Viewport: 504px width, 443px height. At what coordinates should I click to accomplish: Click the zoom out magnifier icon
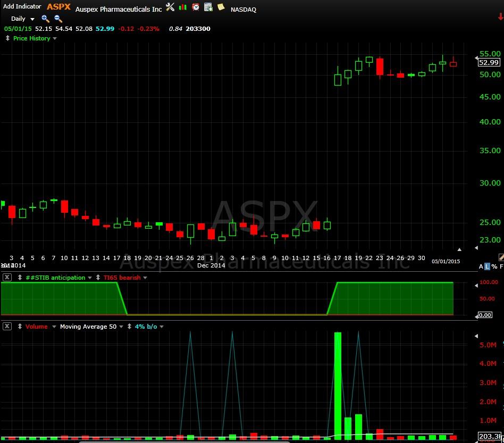click(x=58, y=19)
